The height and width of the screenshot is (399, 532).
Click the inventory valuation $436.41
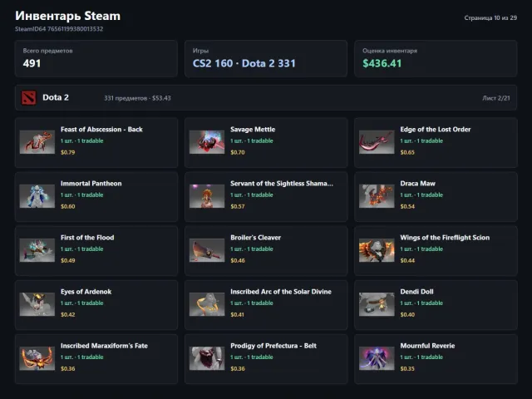click(x=382, y=63)
